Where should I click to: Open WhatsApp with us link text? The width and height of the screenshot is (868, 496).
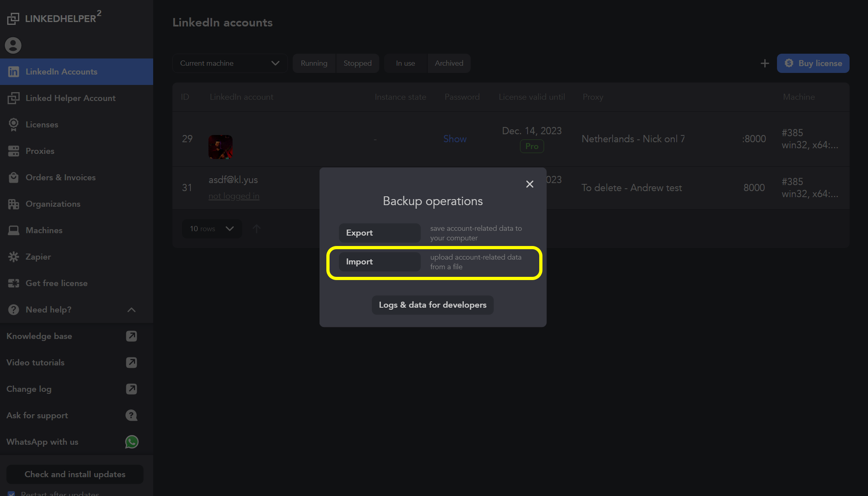pos(42,442)
